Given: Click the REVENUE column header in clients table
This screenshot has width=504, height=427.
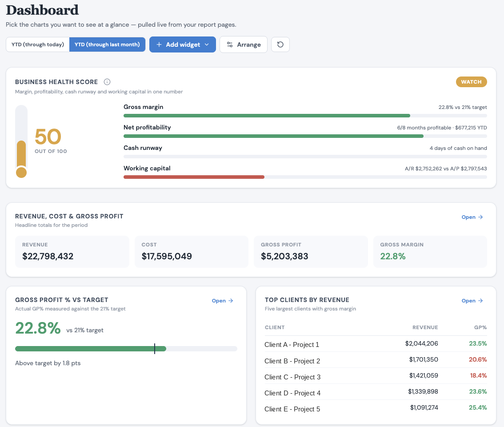Looking at the screenshot, I should point(425,327).
